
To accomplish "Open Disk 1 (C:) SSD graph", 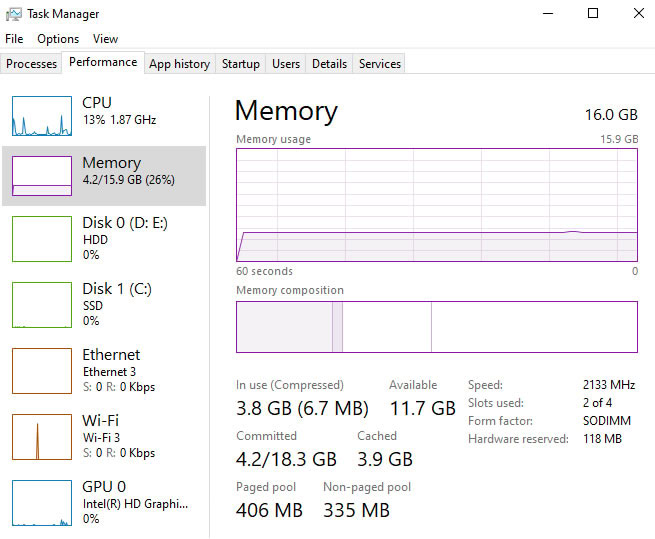I will pyautogui.click(x=42, y=305).
